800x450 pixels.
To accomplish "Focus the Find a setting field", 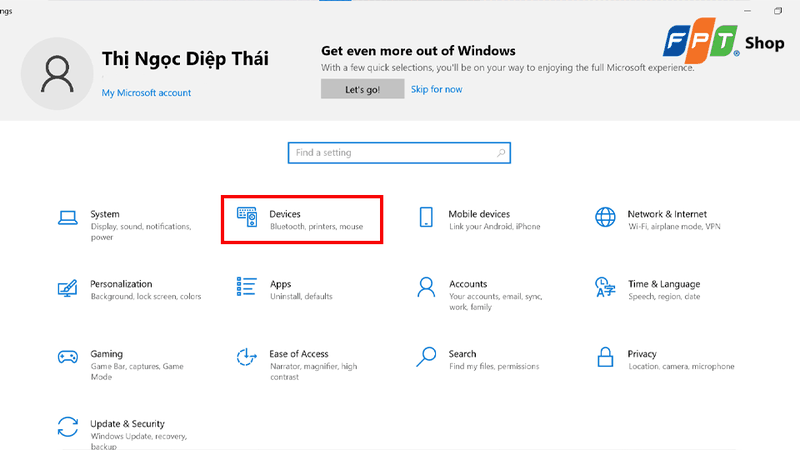I will (x=399, y=153).
